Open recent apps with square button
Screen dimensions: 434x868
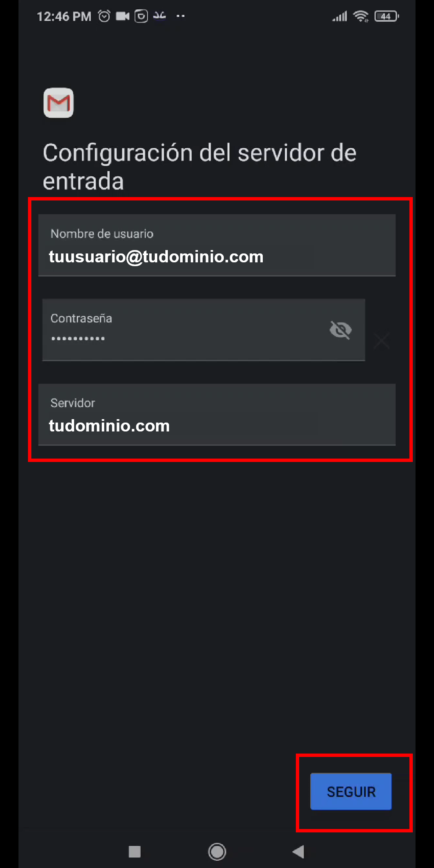tap(135, 851)
